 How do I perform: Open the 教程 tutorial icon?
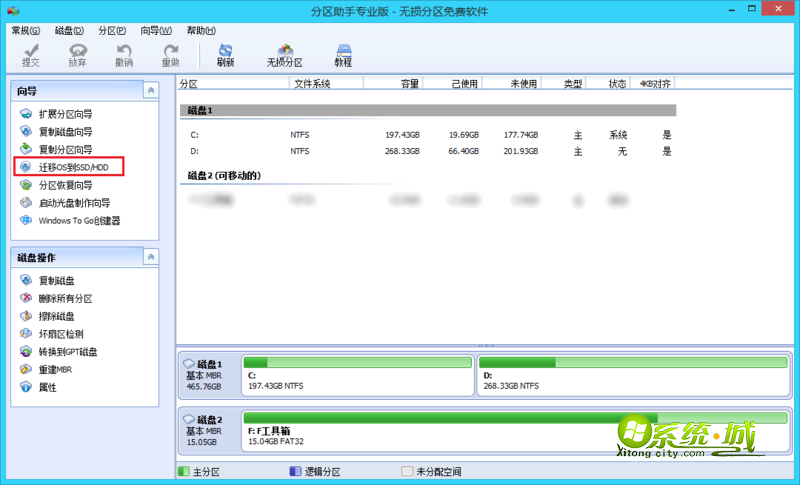coord(343,55)
